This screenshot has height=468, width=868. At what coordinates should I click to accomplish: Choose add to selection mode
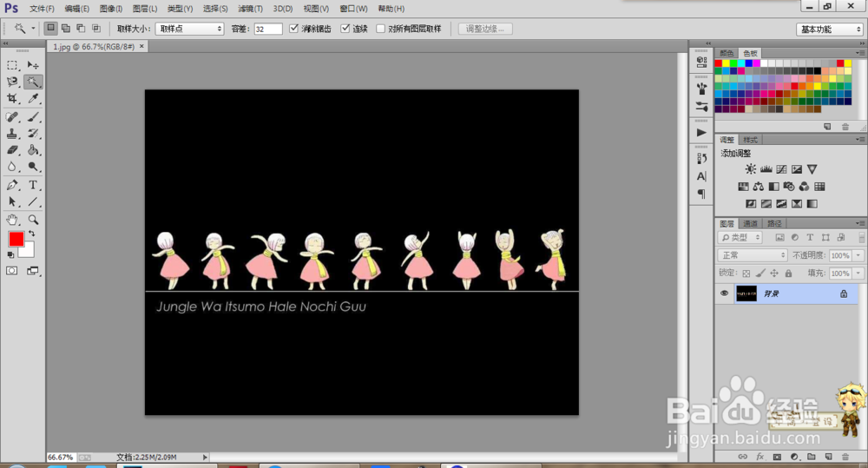[x=66, y=29]
